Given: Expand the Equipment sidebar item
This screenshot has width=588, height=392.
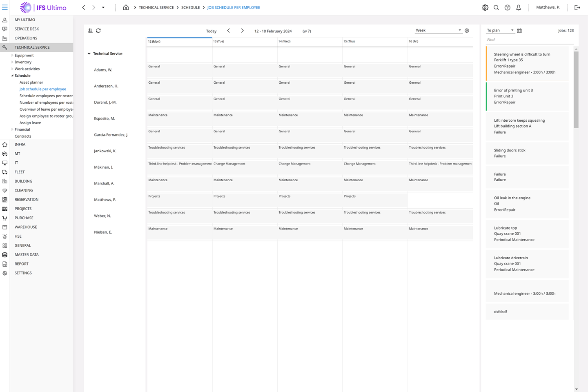Looking at the screenshot, I should (12, 55).
